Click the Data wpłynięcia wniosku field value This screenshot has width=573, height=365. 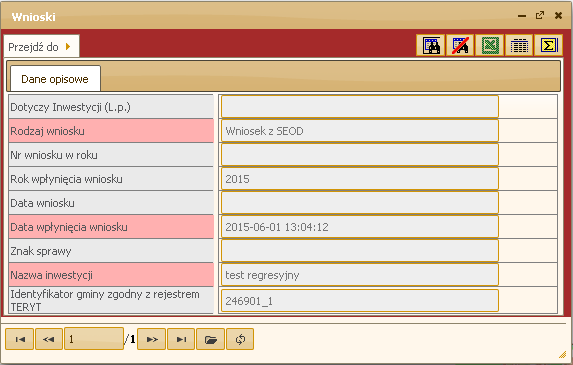click(x=360, y=227)
